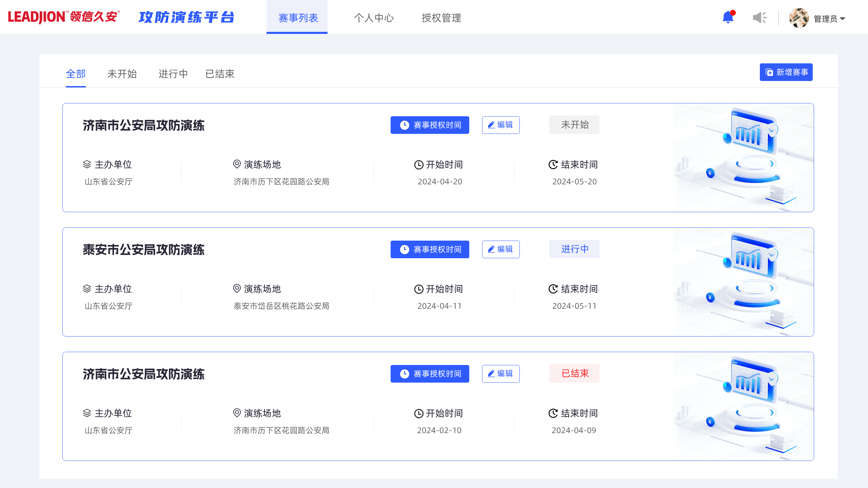This screenshot has height=488, width=868.
Task: Click location pin icon in 未开始 card
Action: [237, 164]
